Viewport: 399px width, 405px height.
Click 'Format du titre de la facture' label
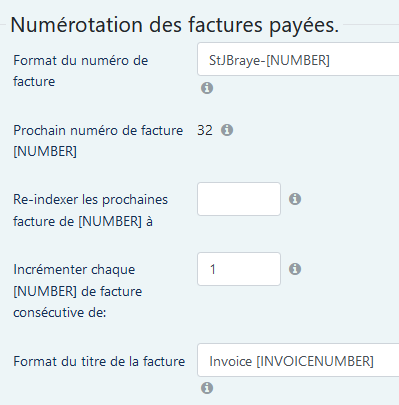(x=99, y=361)
